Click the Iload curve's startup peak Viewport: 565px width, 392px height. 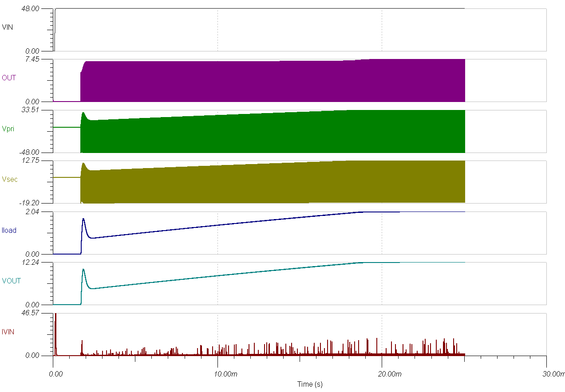[83, 219]
